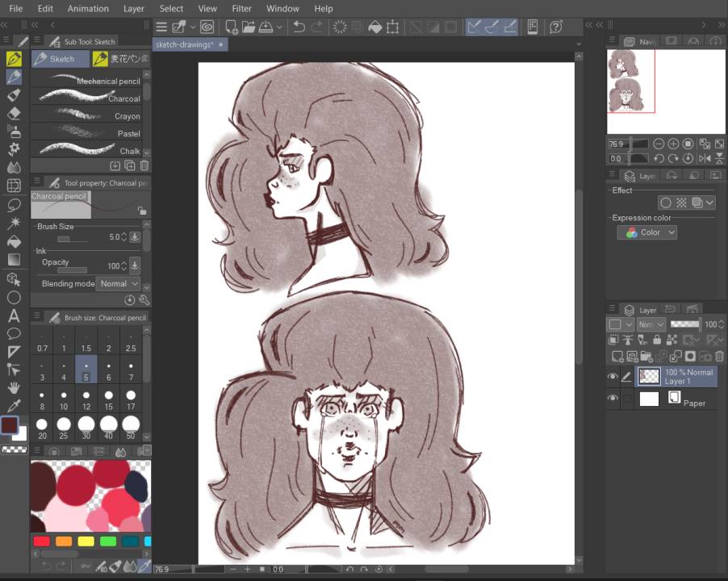Click the zoom out icon in Navigator
Screen dimensions: 728x581
tap(658, 144)
